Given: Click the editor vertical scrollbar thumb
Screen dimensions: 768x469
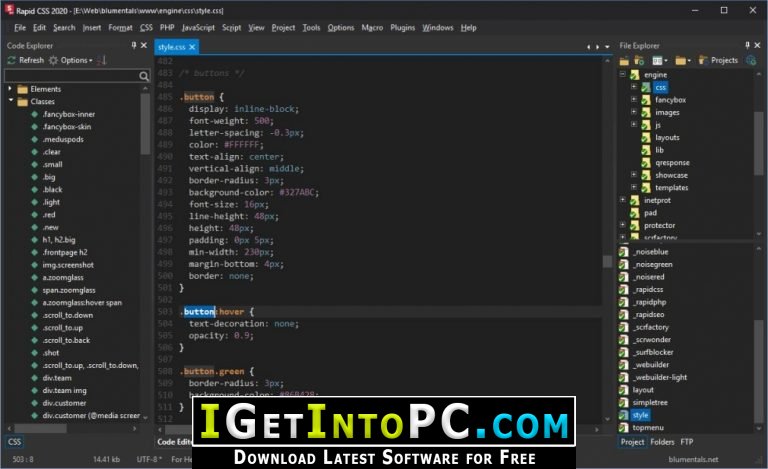Looking at the screenshot, I should [x=607, y=261].
